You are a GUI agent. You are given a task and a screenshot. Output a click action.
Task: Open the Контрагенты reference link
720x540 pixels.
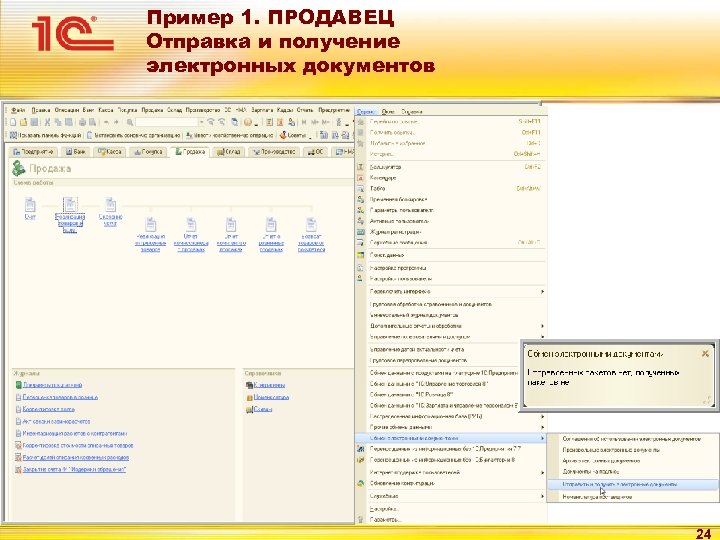[x=269, y=385]
